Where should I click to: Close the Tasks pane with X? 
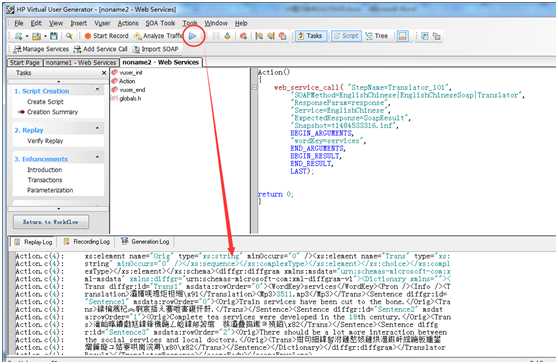[x=104, y=73]
